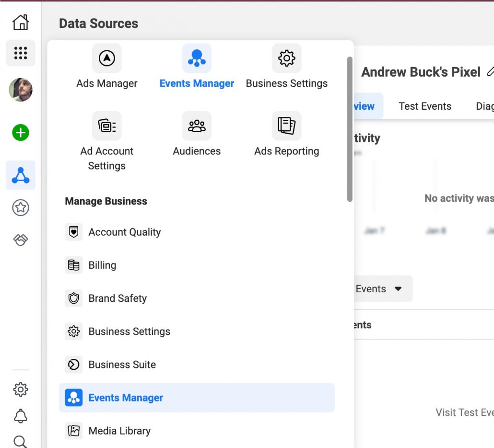The width and height of the screenshot is (494, 448).
Task: Open Media Library from the menu
Action: [119, 431]
